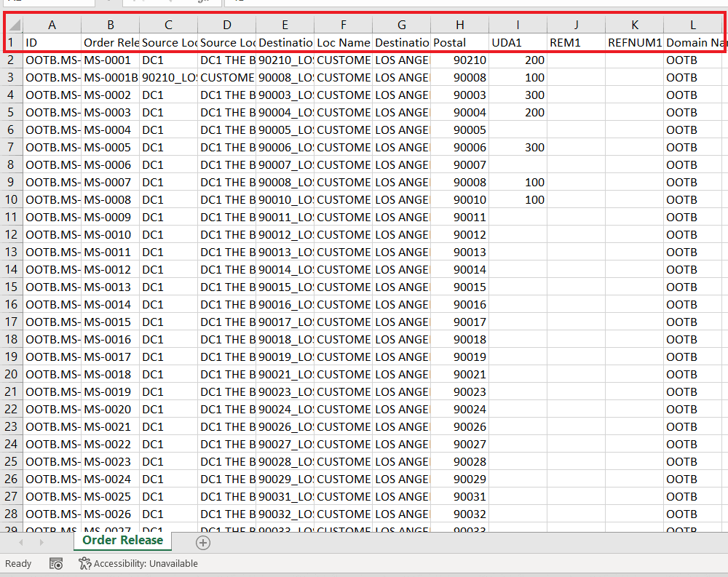
Task: Click the REFNUM1 header cell
Action: pos(635,43)
